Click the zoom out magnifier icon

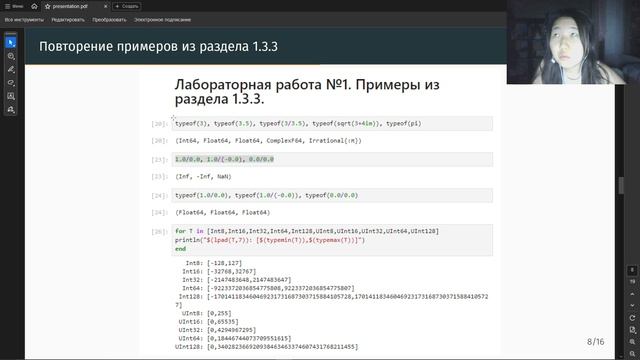tap(632, 353)
